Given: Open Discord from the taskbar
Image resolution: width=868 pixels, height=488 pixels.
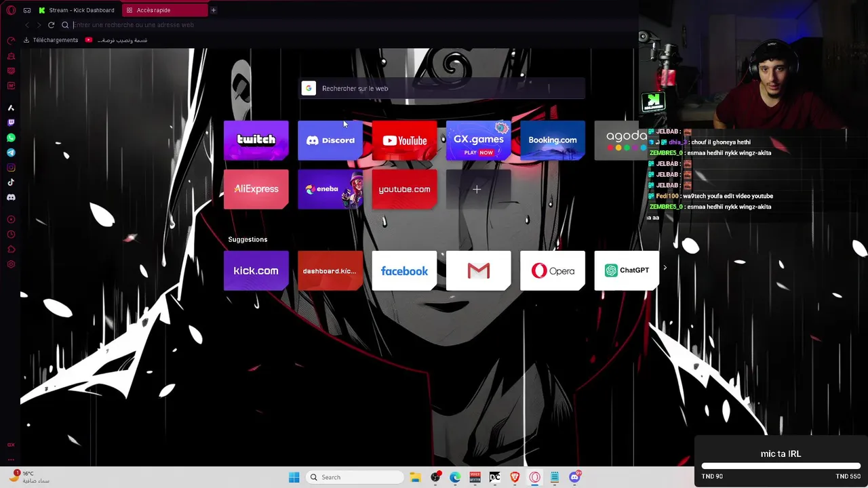Looking at the screenshot, I should pyautogui.click(x=574, y=477).
